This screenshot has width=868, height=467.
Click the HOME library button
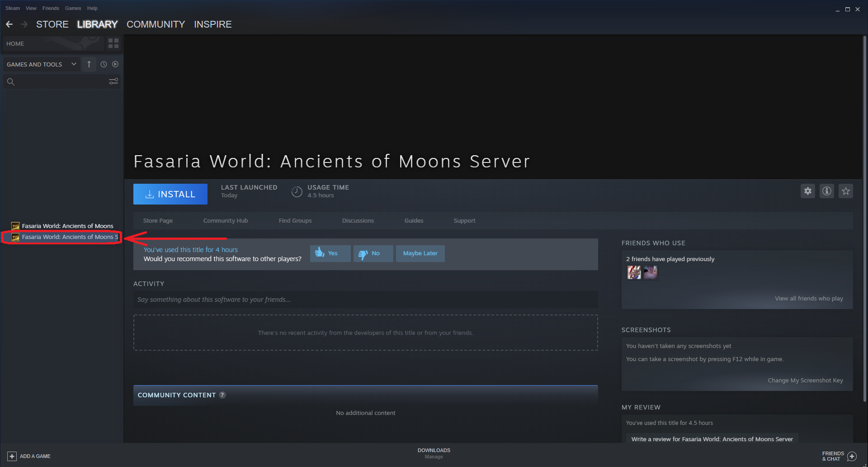click(x=54, y=43)
